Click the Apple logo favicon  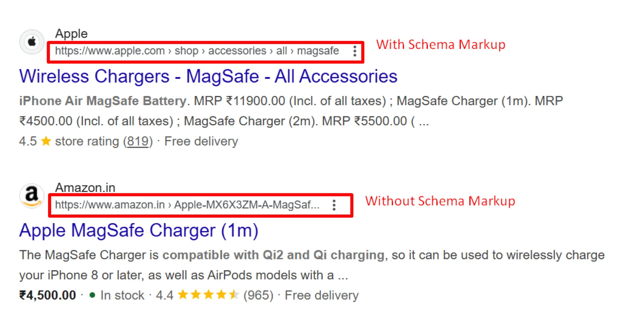coord(32,42)
